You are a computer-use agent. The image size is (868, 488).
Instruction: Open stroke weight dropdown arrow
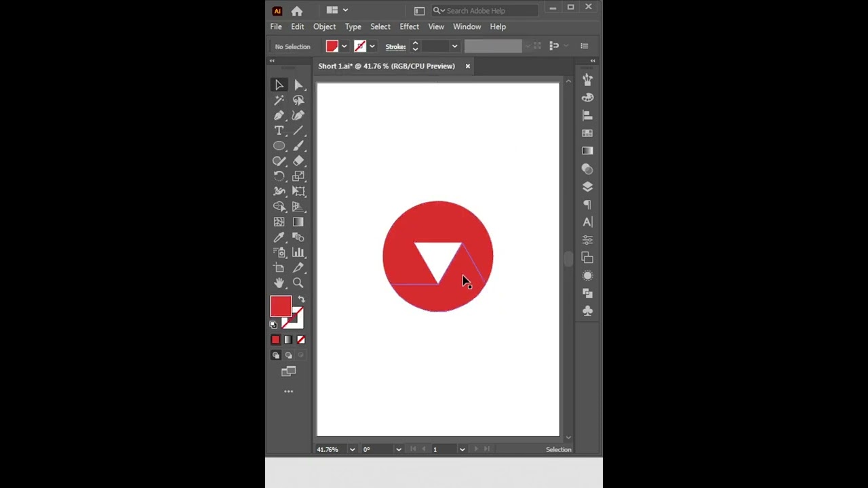[x=454, y=46]
